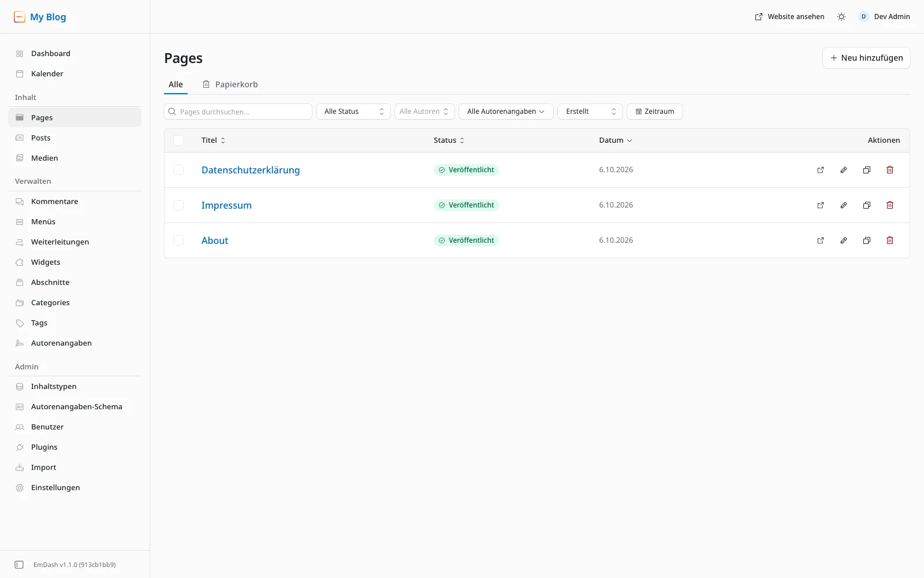Sort table by Status column

449,140
